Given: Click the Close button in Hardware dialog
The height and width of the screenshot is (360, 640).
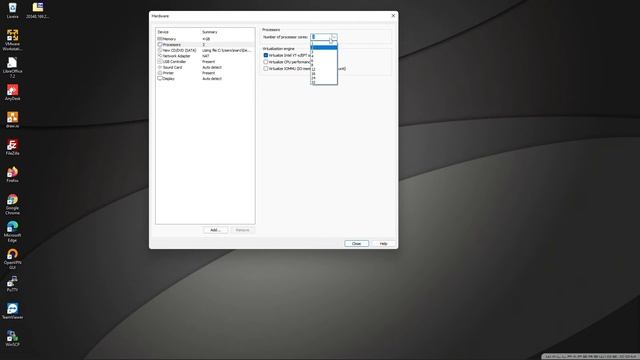Looking at the screenshot, I should [356, 244].
